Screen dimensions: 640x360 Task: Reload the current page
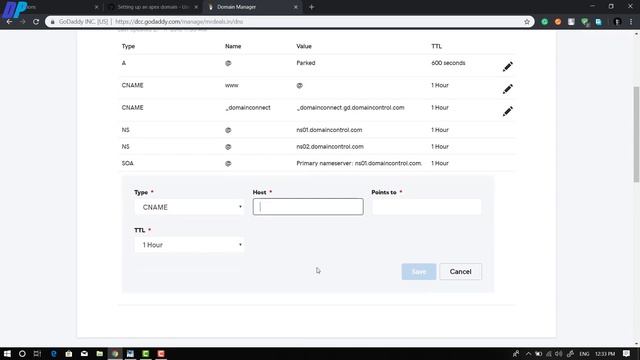(x=36, y=22)
